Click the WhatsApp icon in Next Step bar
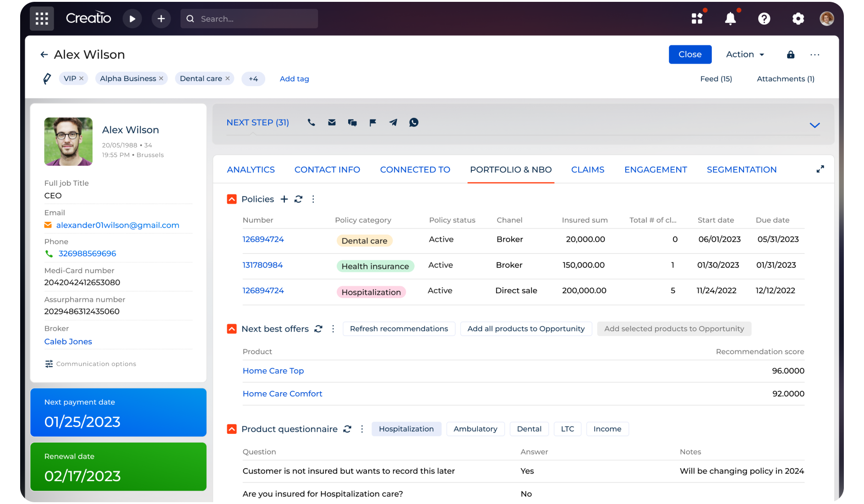Screen dimensions: 864x504 414,122
